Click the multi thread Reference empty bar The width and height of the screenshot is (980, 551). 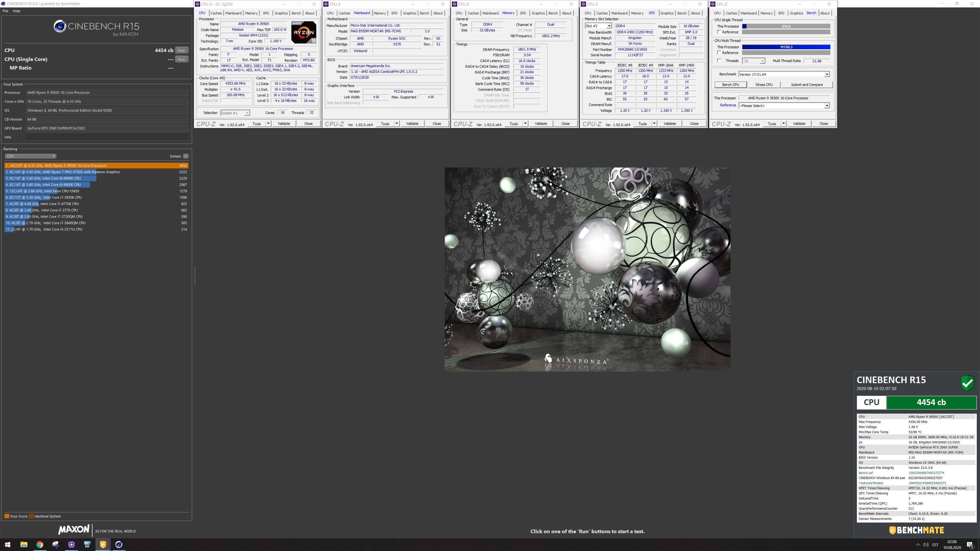tap(786, 53)
